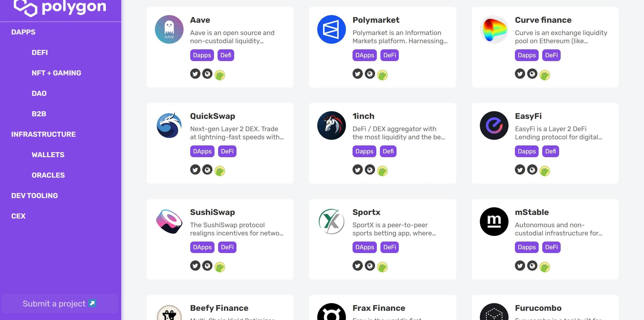The width and height of the screenshot is (644, 320).
Task: Open the DEV TOOLING category
Action: click(x=35, y=196)
